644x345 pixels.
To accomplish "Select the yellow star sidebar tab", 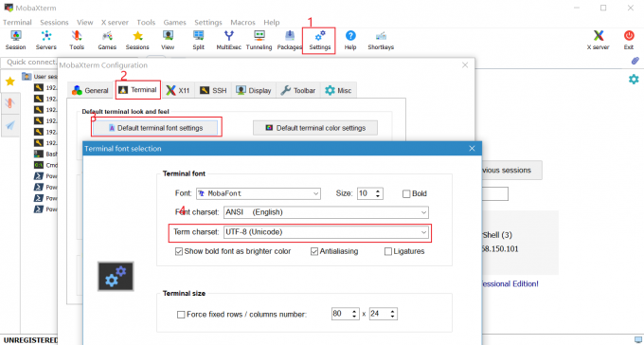I will tap(9, 81).
